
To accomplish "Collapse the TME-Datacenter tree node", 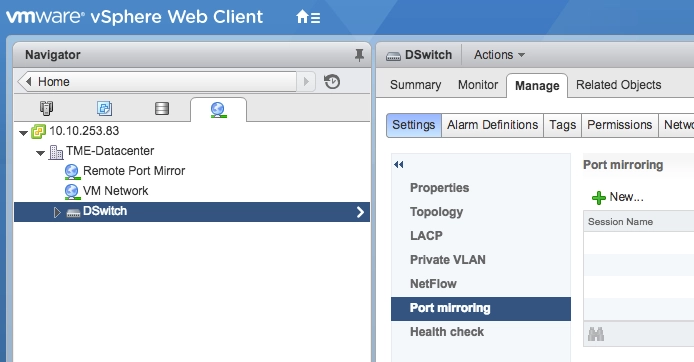I will (x=40, y=153).
